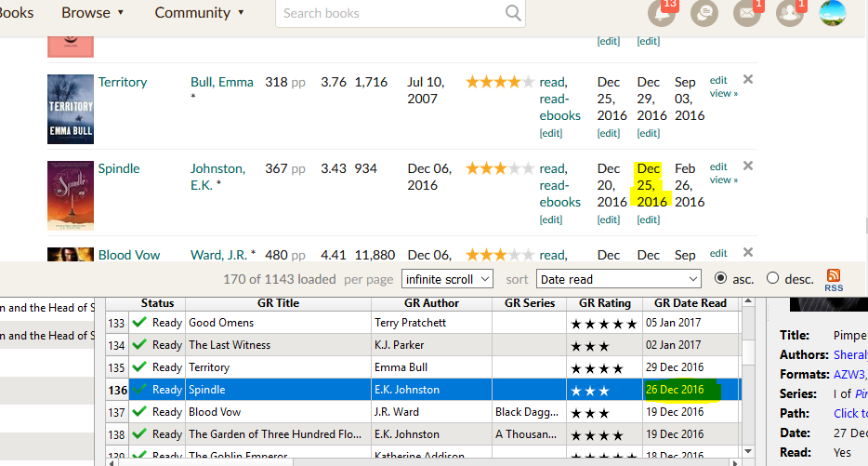Image resolution: width=868 pixels, height=466 pixels.
Task: Open the Territory book title link
Action: [123, 82]
